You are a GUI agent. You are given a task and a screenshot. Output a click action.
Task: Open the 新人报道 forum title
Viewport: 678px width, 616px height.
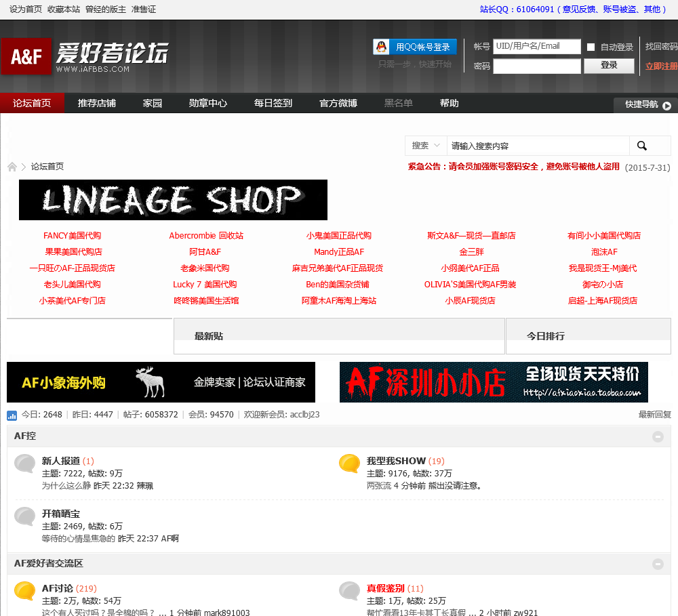coord(61,461)
